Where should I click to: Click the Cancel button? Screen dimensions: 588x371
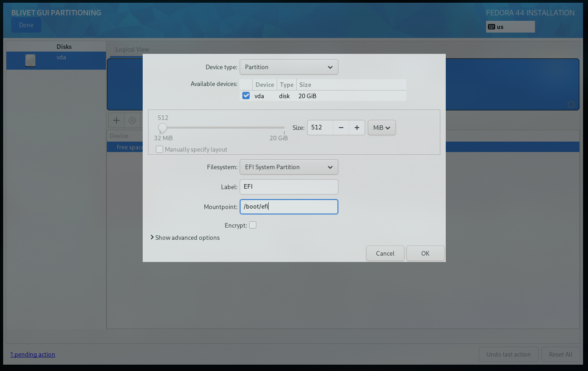(x=385, y=253)
